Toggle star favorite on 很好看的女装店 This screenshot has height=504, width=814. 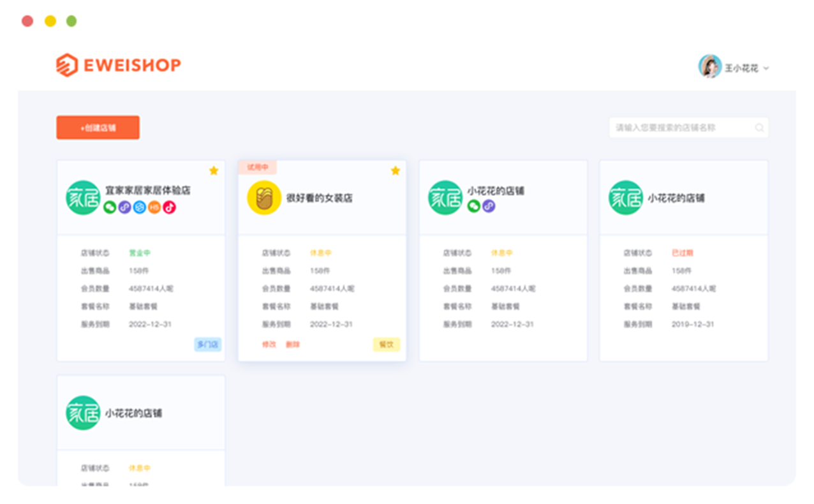(395, 170)
